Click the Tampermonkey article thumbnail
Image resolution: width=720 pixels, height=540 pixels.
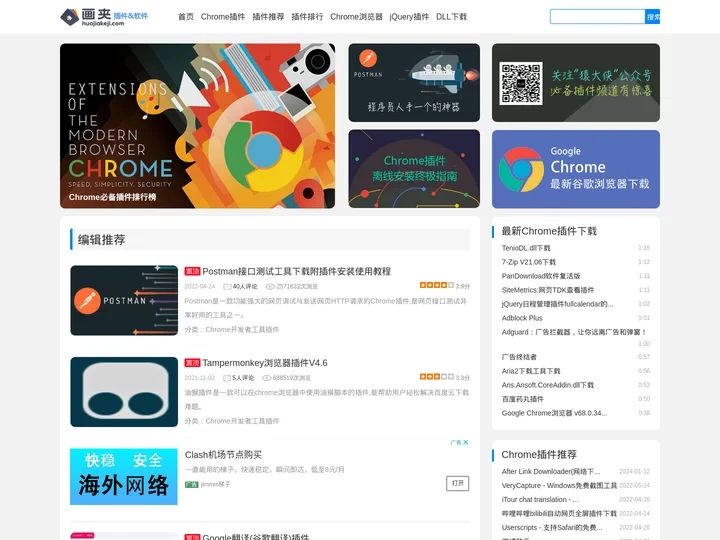pos(124,392)
